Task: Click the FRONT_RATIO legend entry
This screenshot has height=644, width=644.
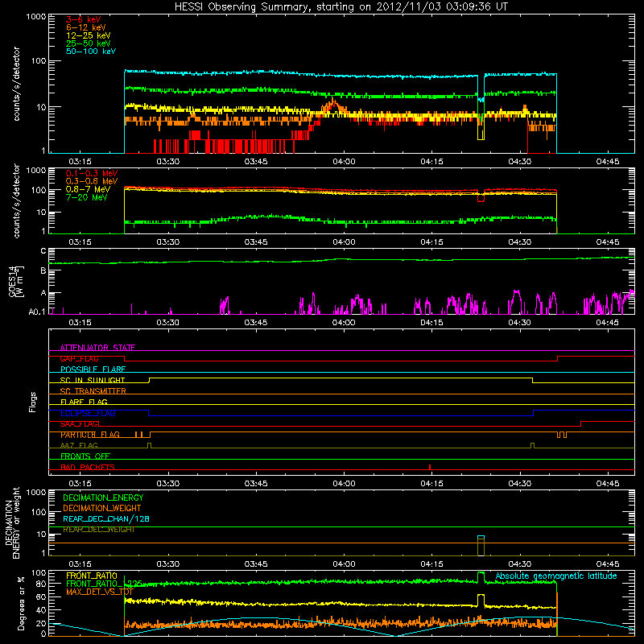Action: click(x=92, y=576)
